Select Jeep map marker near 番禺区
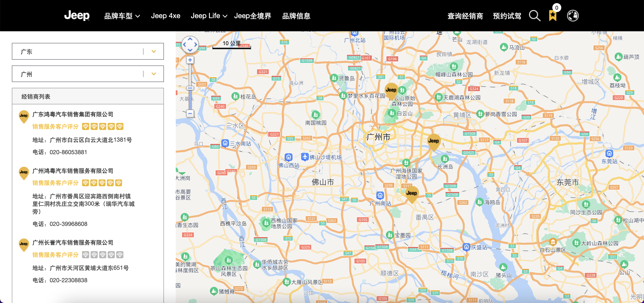This screenshot has width=644, height=303. pyautogui.click(x=411, y=195)
